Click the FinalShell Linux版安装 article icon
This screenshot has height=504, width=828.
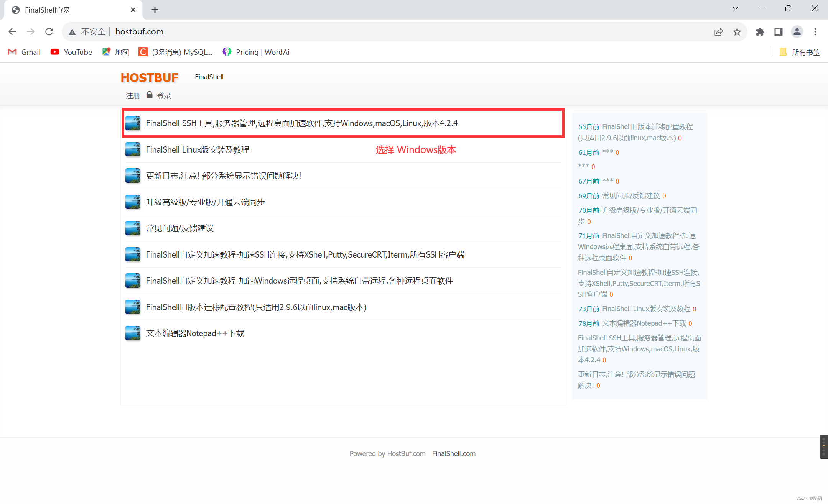(x=133, y=149)
